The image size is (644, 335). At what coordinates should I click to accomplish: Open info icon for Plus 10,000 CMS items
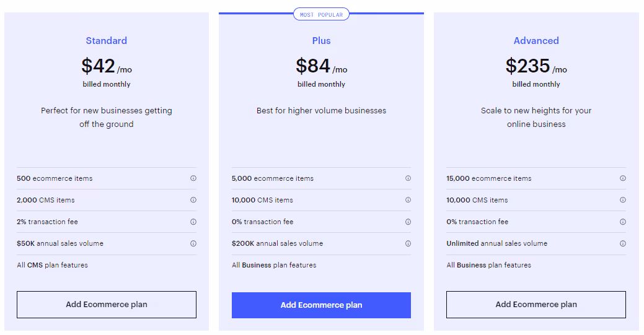tap(408, 200)
